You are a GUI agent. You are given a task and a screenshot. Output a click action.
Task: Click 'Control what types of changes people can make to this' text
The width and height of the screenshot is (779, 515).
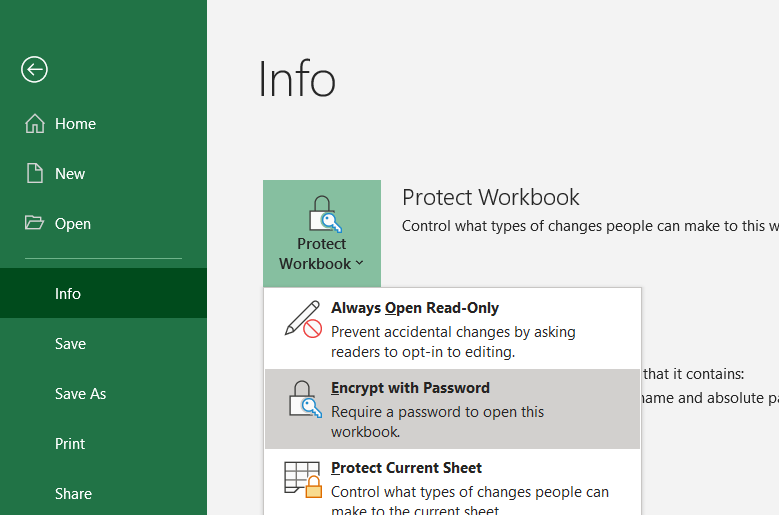pyautogui.click(x=590, y=226)
